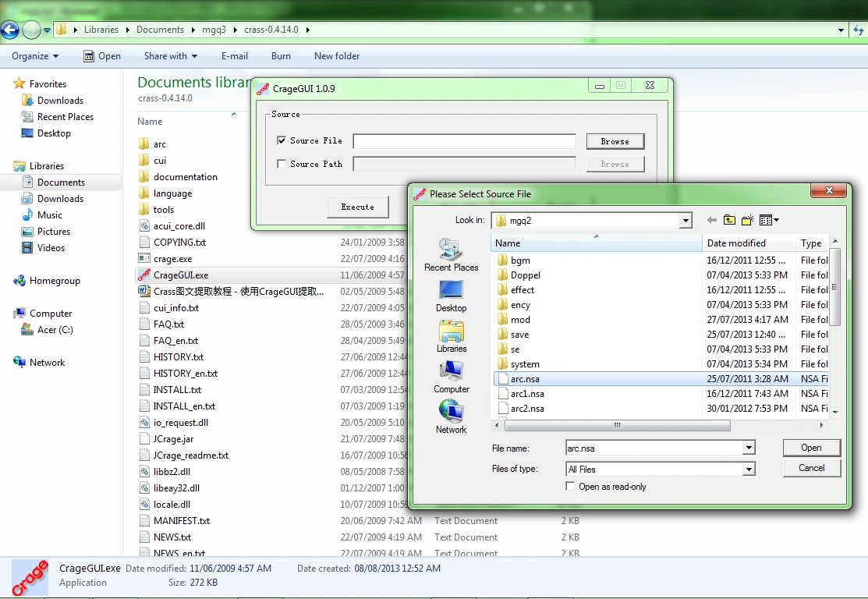Select the Crass Word document in Explorer
Image resolution: width=868 pixels, height=599 pixels.
pos(238,291)
